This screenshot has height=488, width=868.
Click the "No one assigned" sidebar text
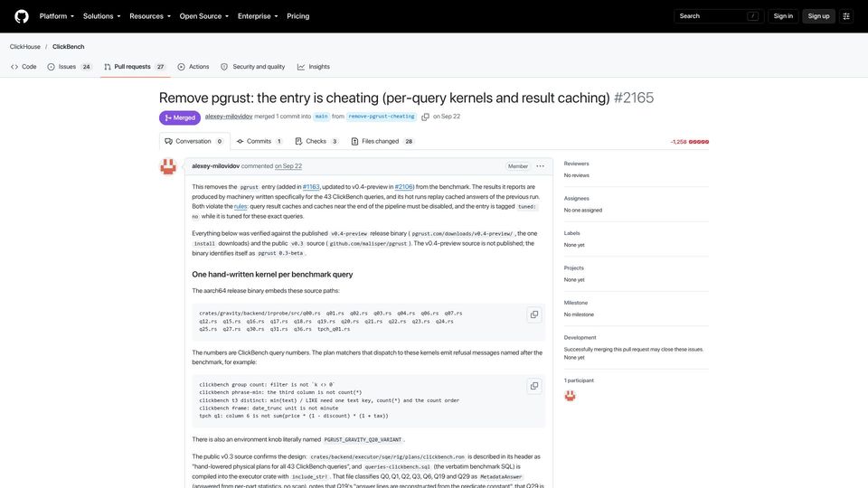click(583, 211)
